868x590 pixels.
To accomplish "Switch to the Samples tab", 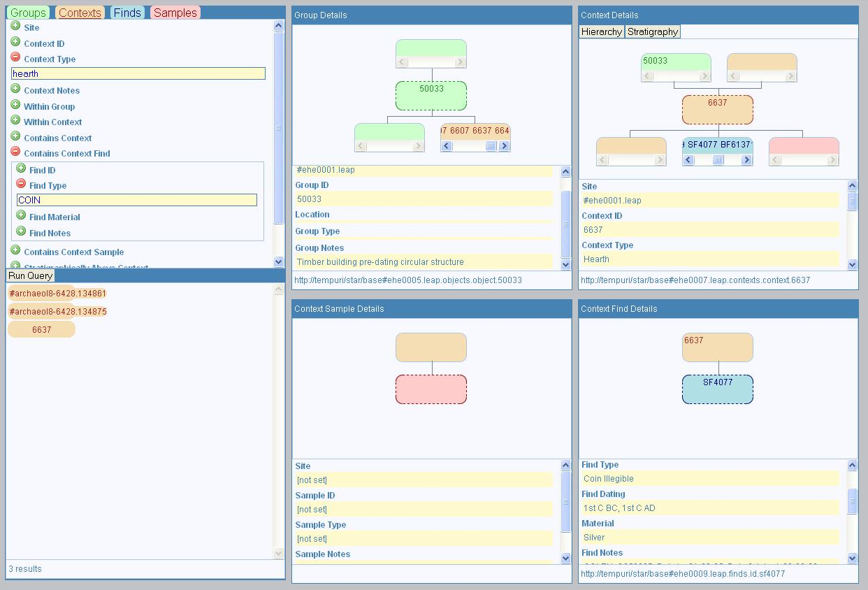I will click(x=175, y=13).
